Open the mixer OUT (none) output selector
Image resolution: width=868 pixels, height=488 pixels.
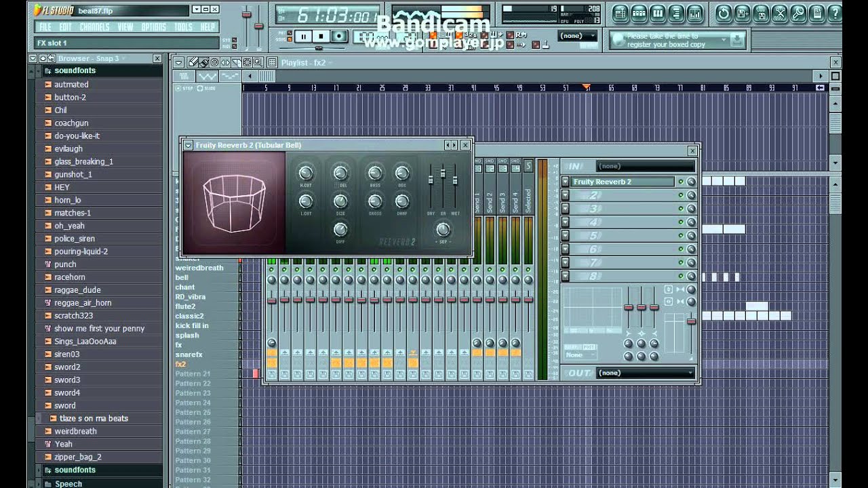coord(646,373)
